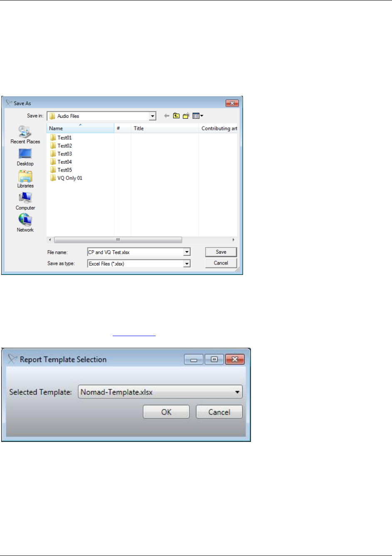The height and width of the screenshot is (556, 392).
Task: Open the View Menu icon dropdown
Action: (198, 116)
